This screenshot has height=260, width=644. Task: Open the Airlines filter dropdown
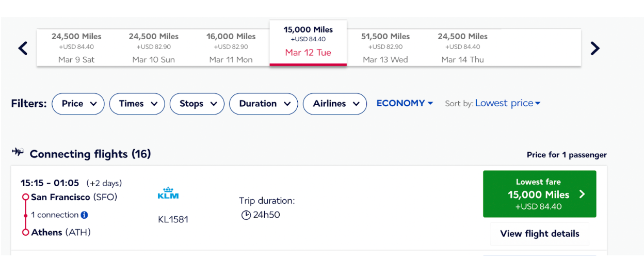click(335, 104)
